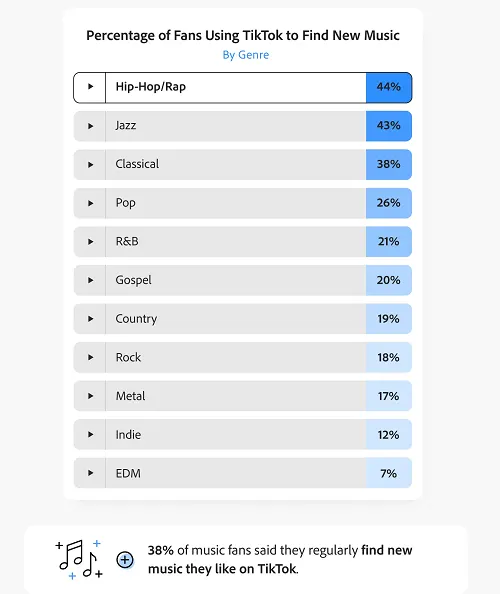
Task: Select the Hip-Hop/Rap genre label
Action: [x=151, y=87]
